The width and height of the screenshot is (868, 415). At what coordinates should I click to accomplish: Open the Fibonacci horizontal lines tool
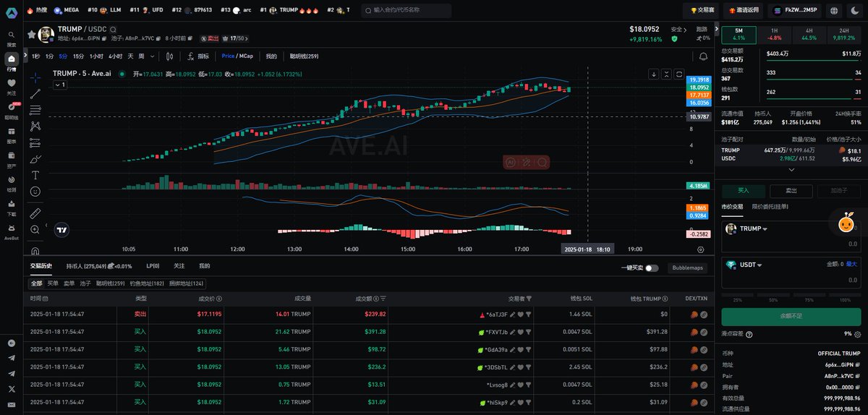pyautogui.click(x=35, y=109)
